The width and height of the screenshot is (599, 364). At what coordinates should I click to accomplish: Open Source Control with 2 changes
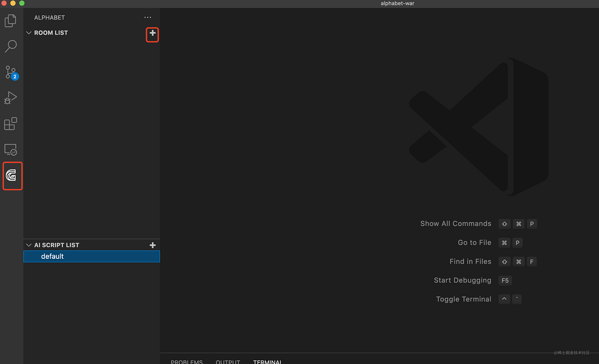(x=11, y=72)
